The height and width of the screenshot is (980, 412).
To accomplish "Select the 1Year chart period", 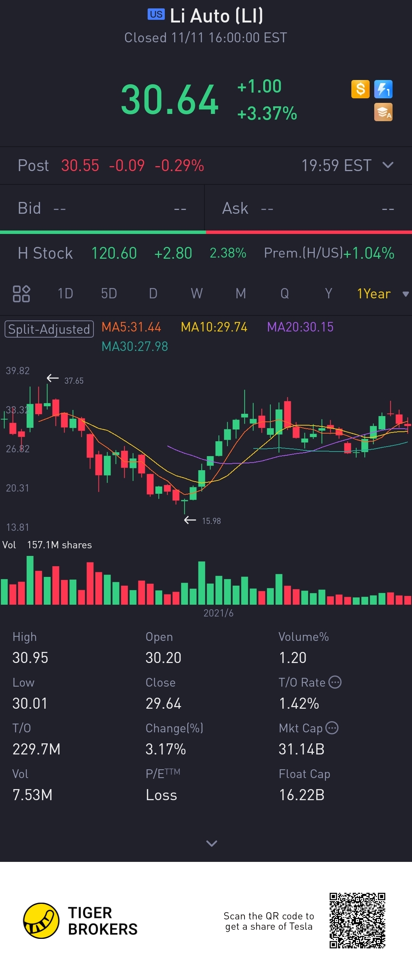I will [374, 294].
